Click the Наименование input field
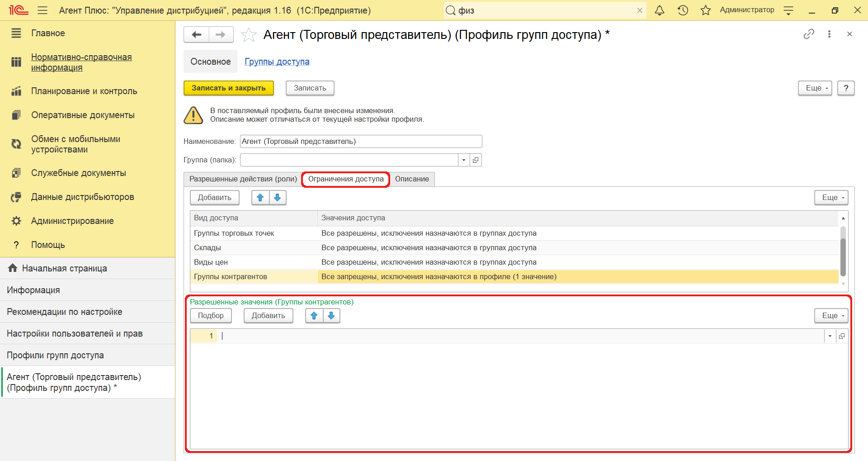 pyautogui.click(x=361, y=141)
